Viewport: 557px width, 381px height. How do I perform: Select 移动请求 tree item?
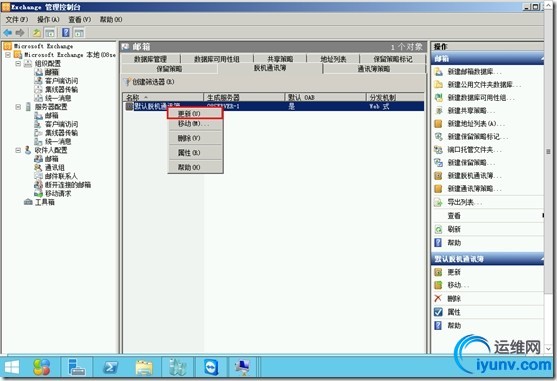pyautogui.click(x=58, y=194)
